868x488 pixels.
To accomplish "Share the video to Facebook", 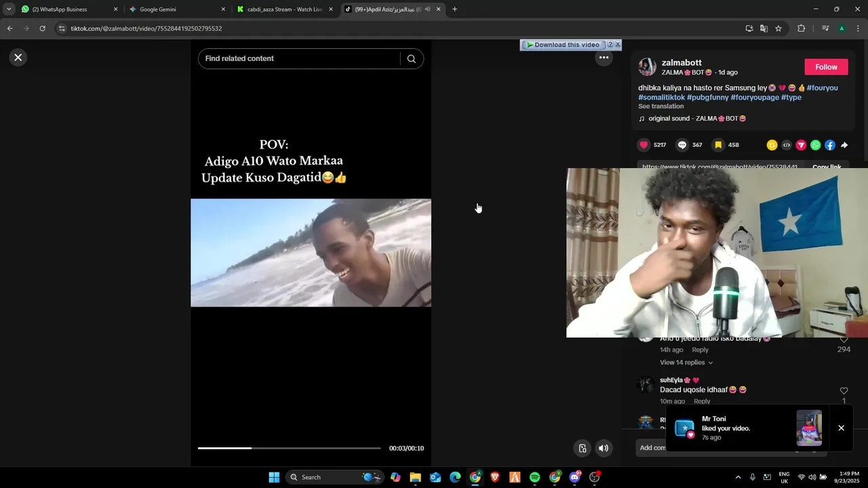I will (x=830, y=145).
